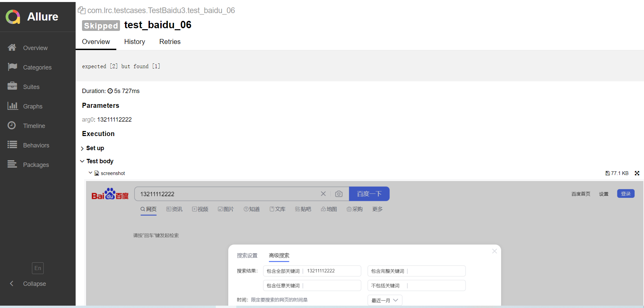Click the Skipped status badge

[x=101, y=26]
